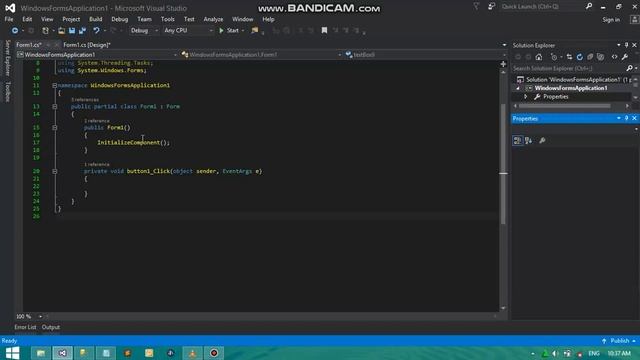The height and width of the screenshot is (360, 640).
Task: Open the Project menu
Action: point(71,19)
